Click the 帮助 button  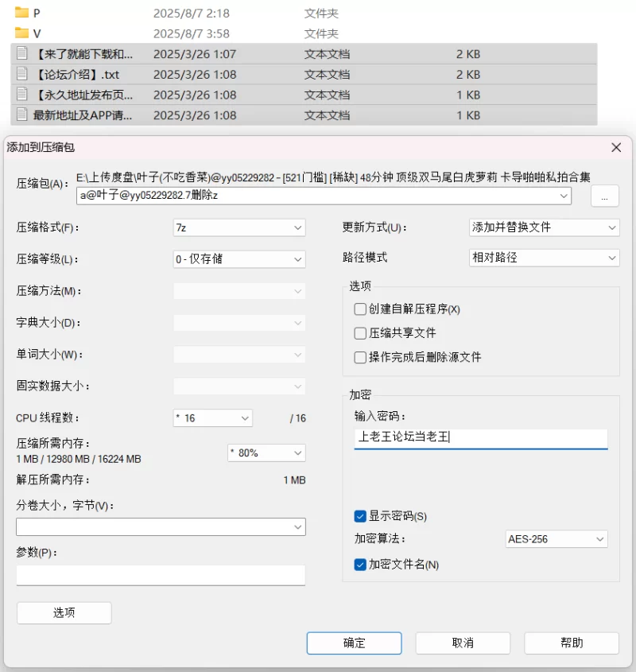coord(572,643)
